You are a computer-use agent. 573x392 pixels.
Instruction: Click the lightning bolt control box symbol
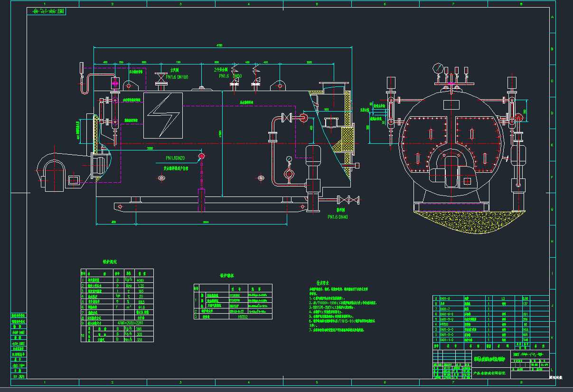click(x=163, y=115)
